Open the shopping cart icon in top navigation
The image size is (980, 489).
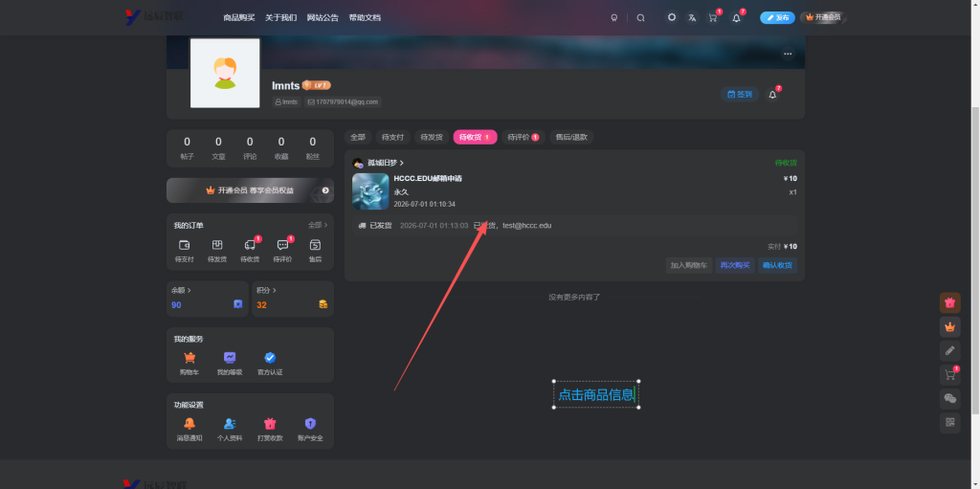click(x=712, y=17)
